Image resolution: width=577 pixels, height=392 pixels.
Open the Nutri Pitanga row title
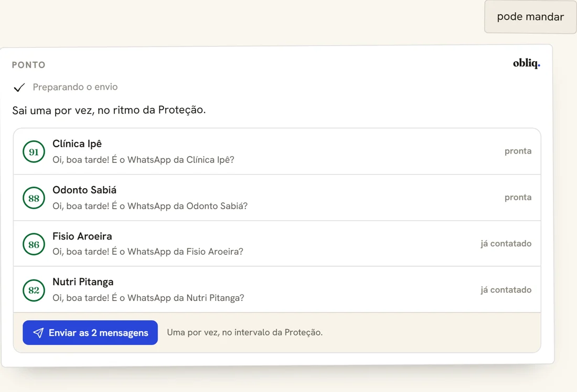point(83,282)
